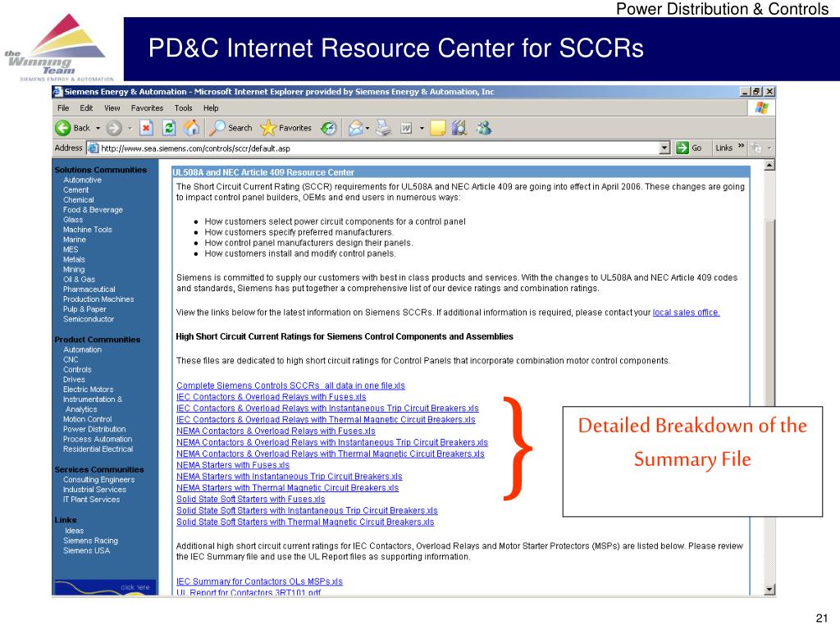Click the Edit with Word icon
The image size is (840, 630).
click(407, 128)
